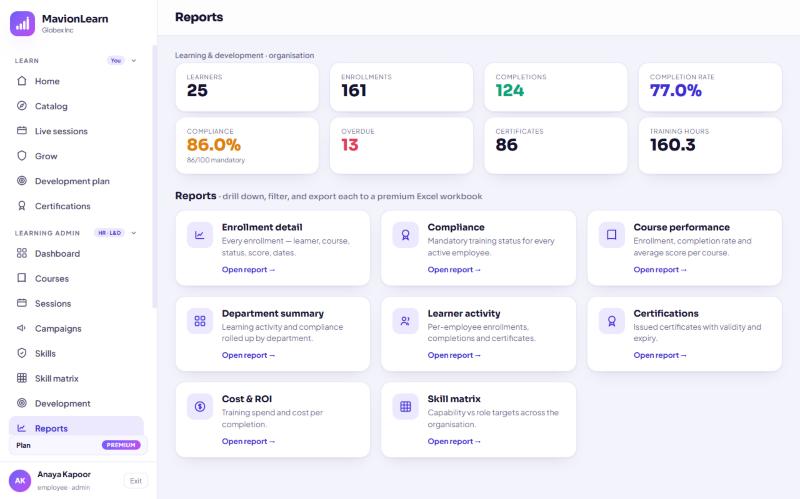
Task: Click the PREMIUM plan badge
Action: (121, 445)
